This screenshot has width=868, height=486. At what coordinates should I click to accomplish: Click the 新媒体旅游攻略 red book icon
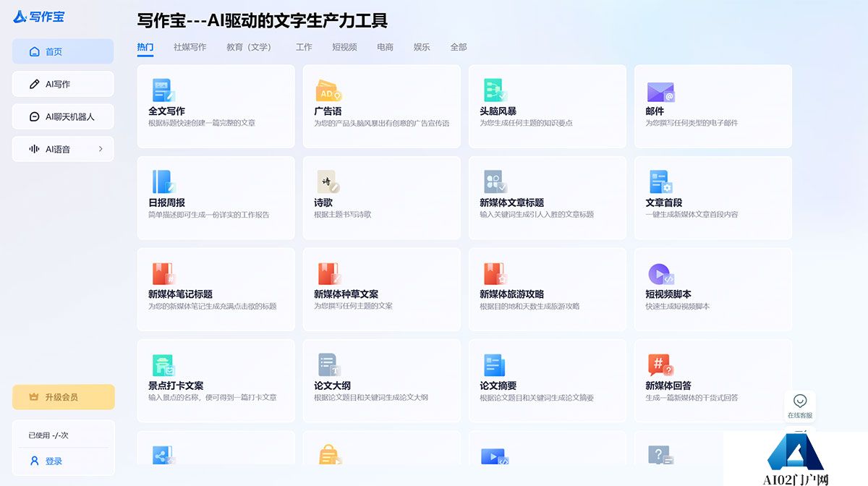495,273
